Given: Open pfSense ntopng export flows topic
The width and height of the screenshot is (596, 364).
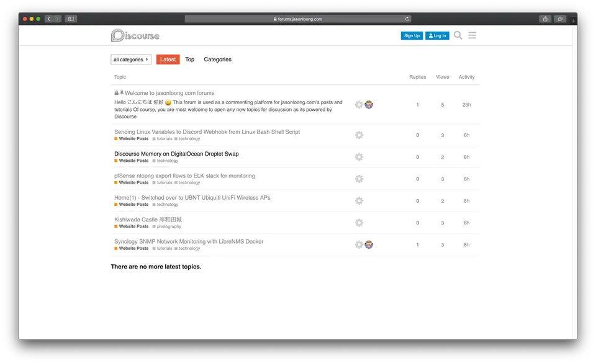Looking at the screenshot, I should tap(184, 175).
